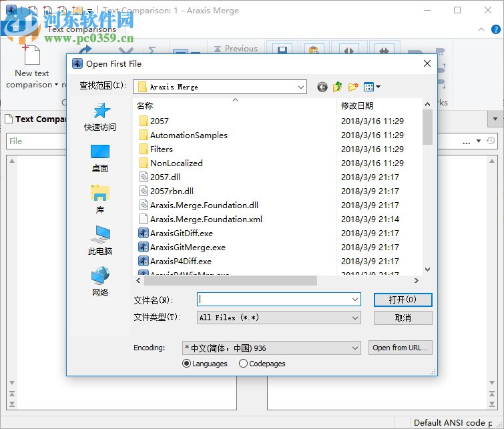The width and height of the screenshot is (504, 429).
Task: Select the file 2057.dll
Action: point(160,177)
